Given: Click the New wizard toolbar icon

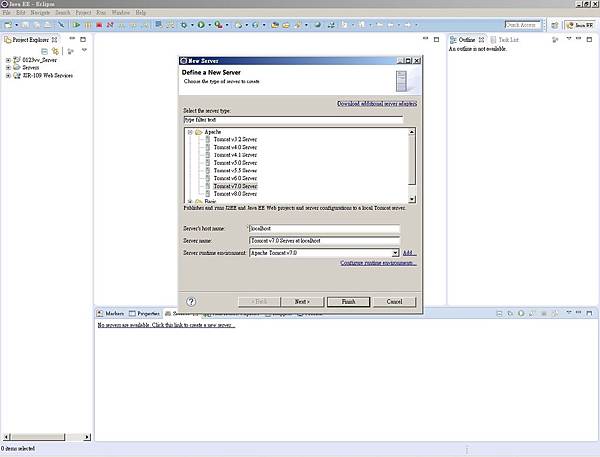Looking at the screenshot, I should tap(8, 25).
